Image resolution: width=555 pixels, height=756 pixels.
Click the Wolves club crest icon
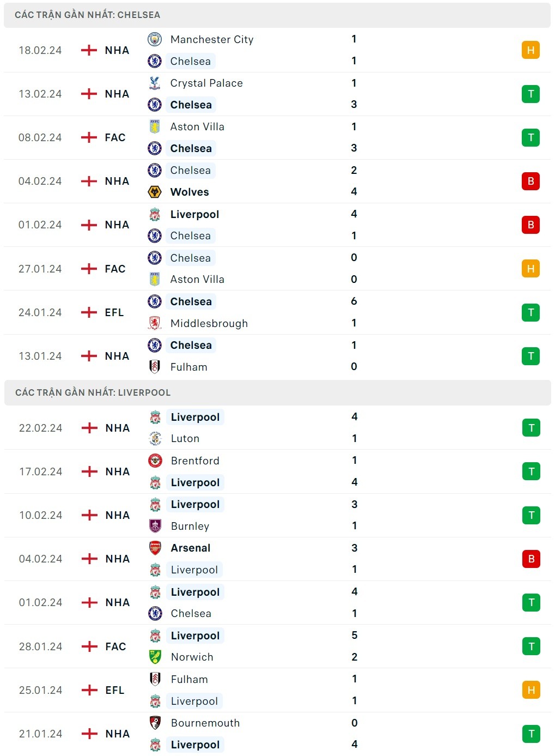click(155, 192)
